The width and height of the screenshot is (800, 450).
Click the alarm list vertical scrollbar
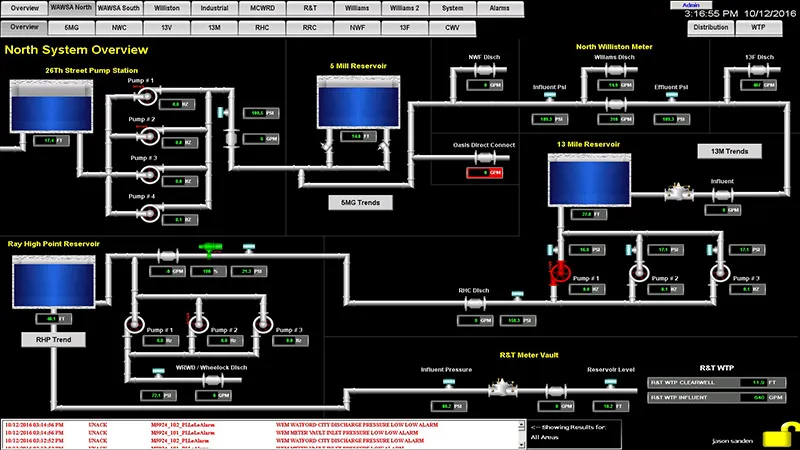click(518, 435)
